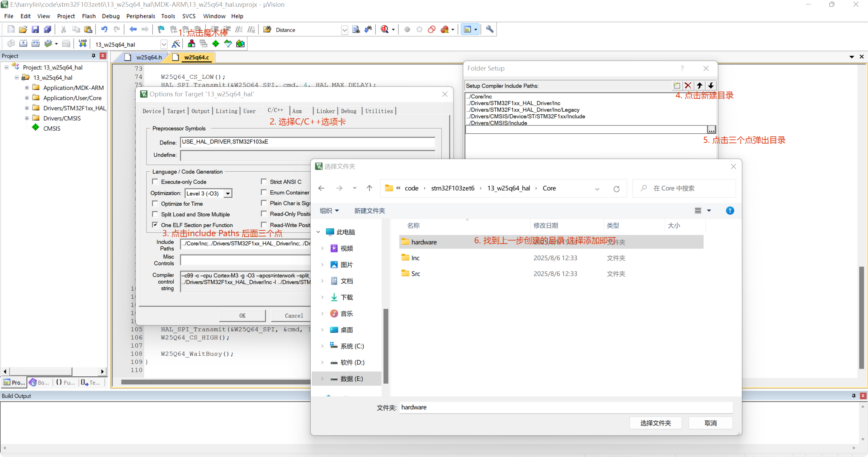Click the Configuration wrench icon

click(x=489, y=30)
